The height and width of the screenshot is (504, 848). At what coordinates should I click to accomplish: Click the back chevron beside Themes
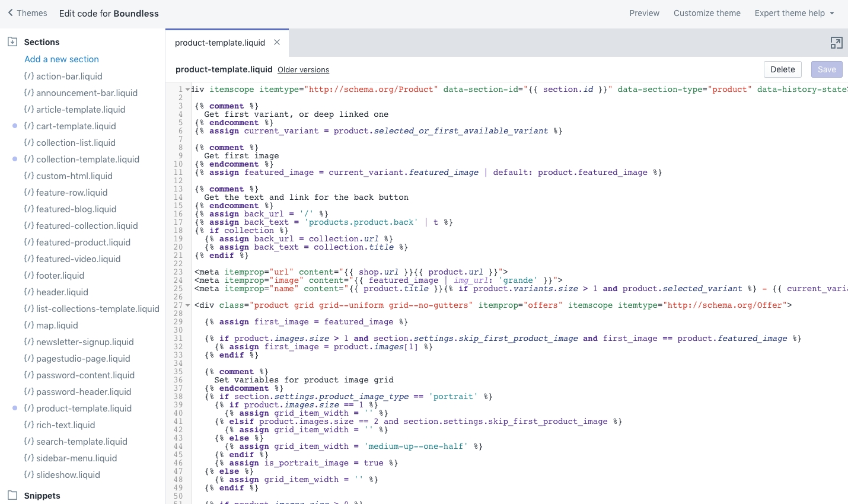coord(10,13)
